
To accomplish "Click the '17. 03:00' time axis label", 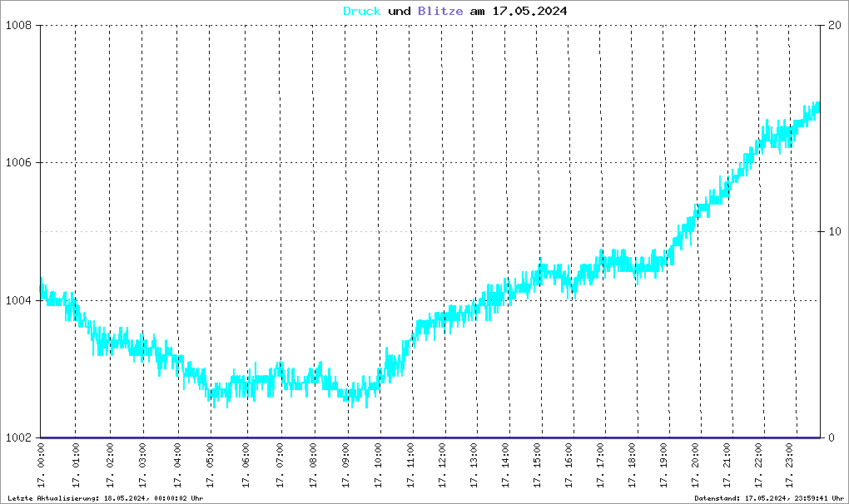I will pyautogui.click(x=142, y=466).
